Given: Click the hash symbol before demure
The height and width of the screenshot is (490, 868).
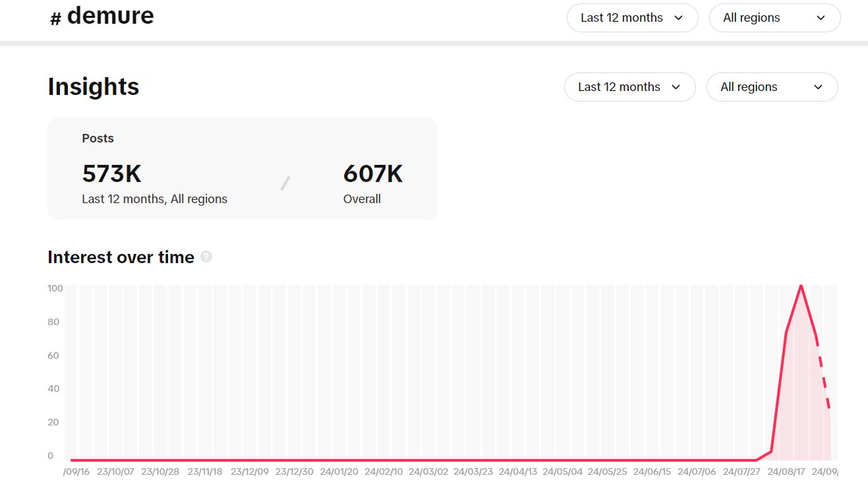Looking at the screenshot, I should point(55,19).
